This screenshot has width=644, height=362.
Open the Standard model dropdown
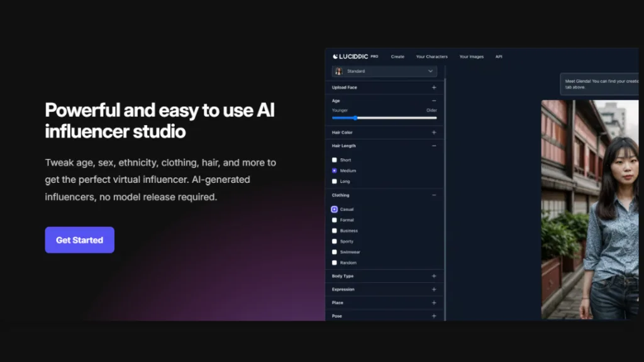pos(384,72)
